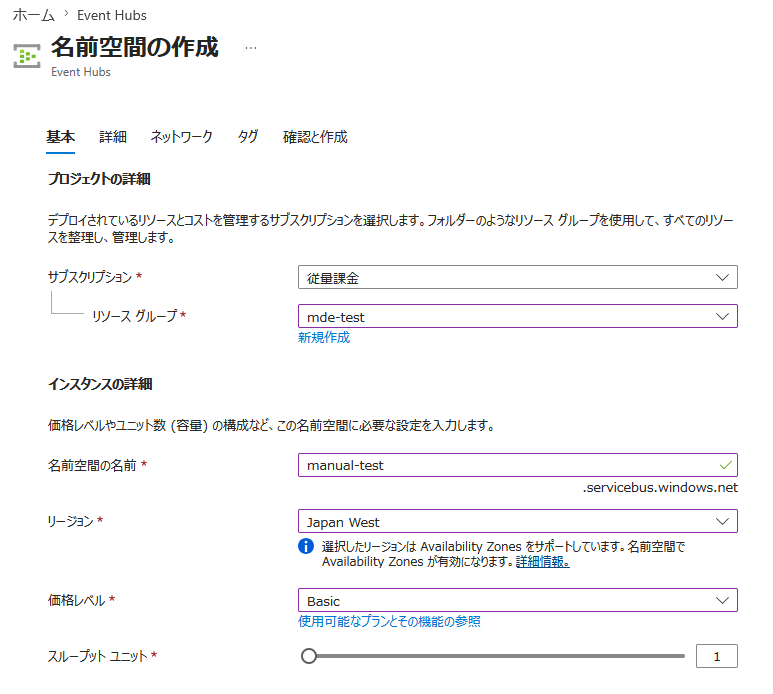773x694 pixels.
Task: Click the 名前空間の名前 input field
Action: 518,465
